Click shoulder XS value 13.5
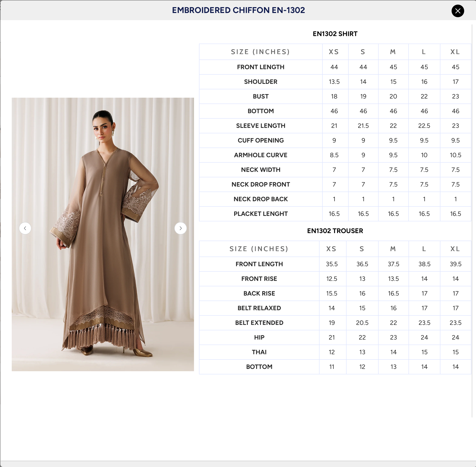Viewport: 476px width, 467px height. pyautogui.click(x=334, y=82)
